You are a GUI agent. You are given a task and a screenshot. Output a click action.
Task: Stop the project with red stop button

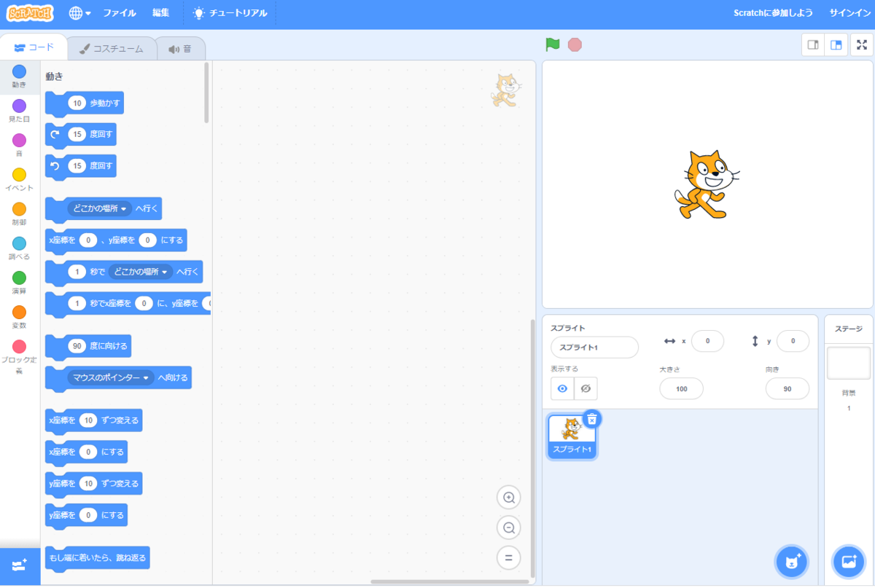click(x=575, y=44)
